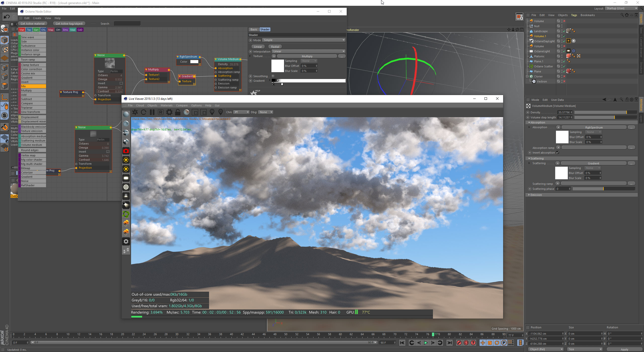This screenshot has height=352, width=644.
Task: Click the Live Viewer lock resolution icon
Action: [x=178, y=112]
